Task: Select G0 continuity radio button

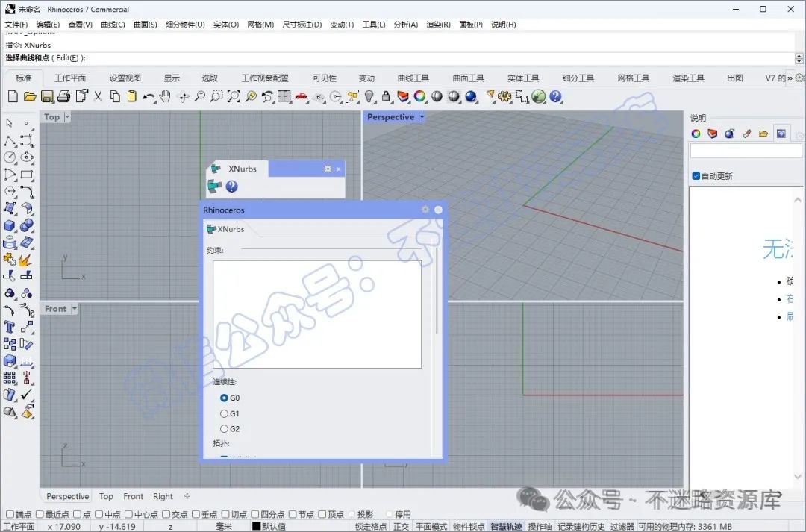Action: 224,398
